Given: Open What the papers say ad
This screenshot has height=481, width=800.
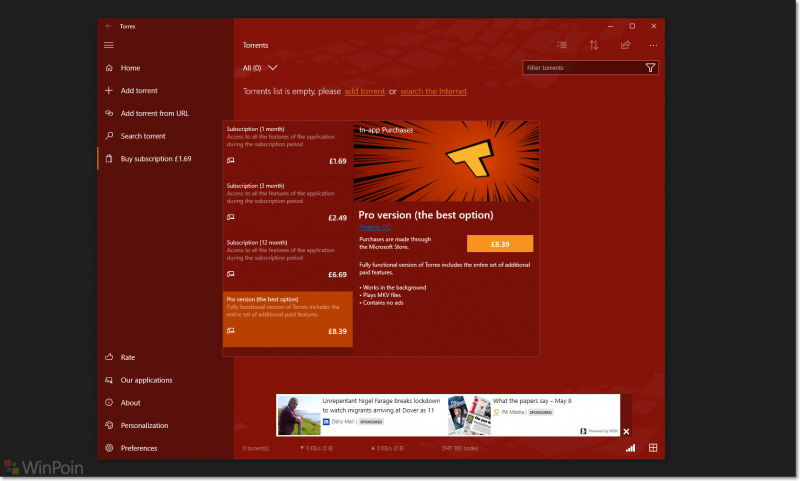Looking at the screenshot, I should pyautogui.click(x=532, y=401).
